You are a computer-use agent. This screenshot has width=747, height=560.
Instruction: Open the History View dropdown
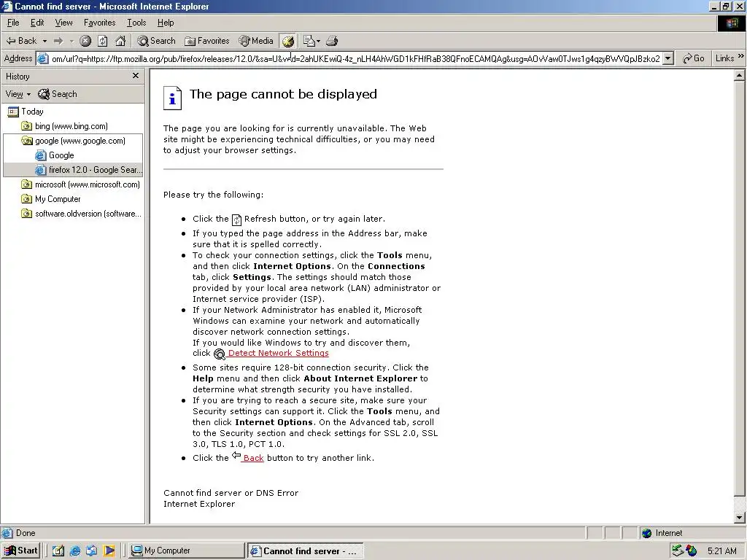click(18, 94)
